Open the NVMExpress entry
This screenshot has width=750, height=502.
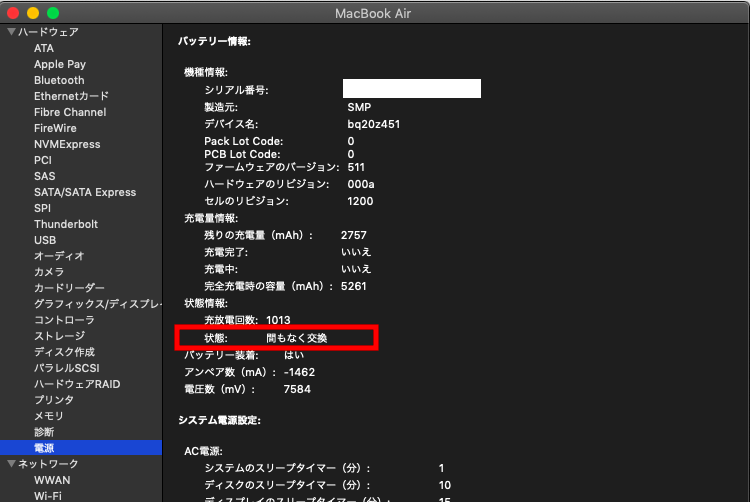point(67,144)
